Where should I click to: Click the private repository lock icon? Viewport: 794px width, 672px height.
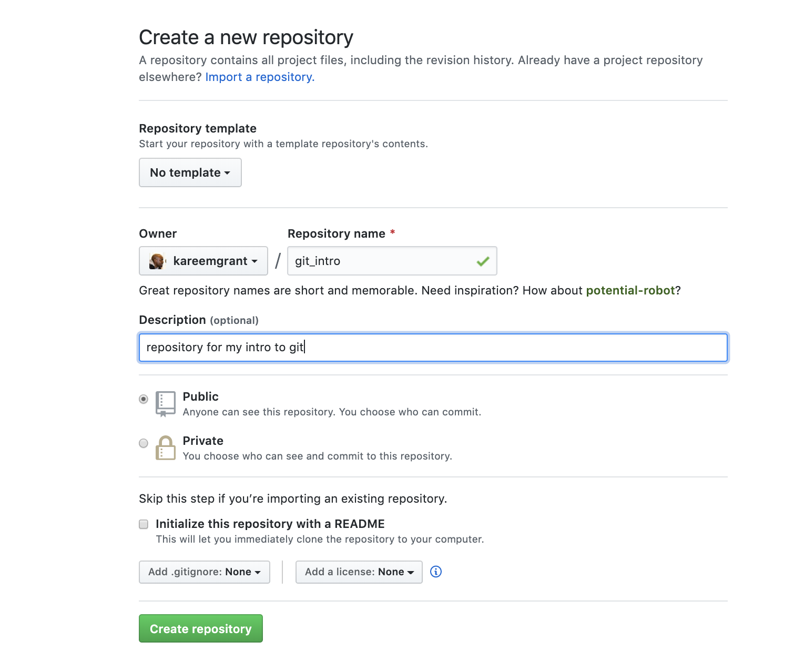[166, 448]
